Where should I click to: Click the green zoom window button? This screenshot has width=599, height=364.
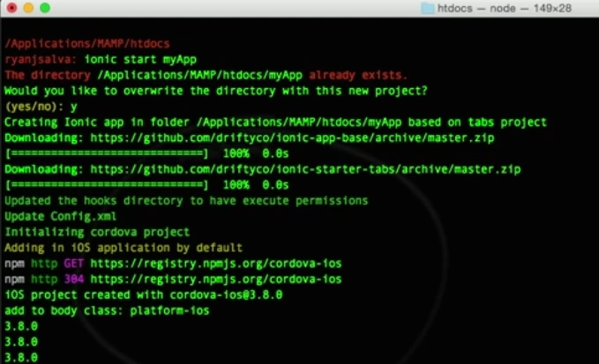45,8
